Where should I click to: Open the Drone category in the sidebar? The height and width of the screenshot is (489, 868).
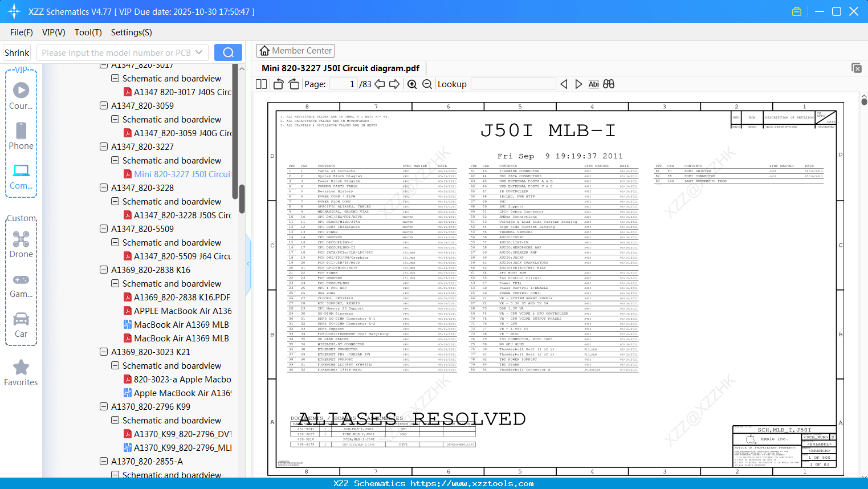point(21,245)
